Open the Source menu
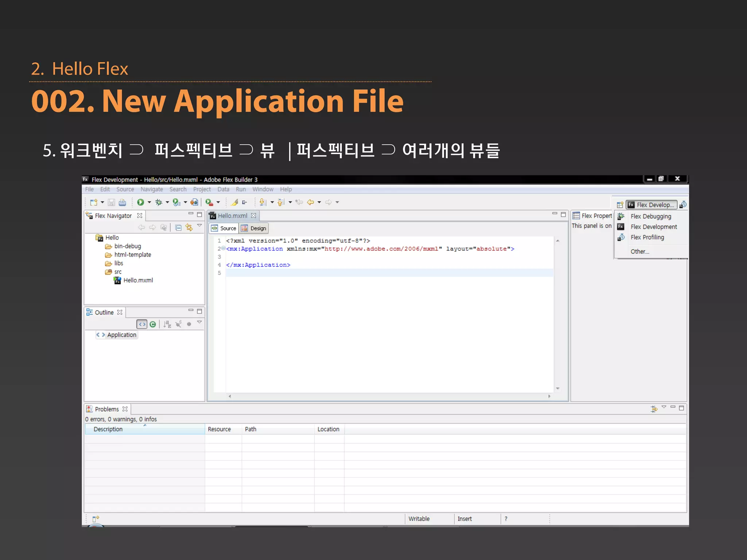Viewport: 747px width, 560px height. coord(125,189)
